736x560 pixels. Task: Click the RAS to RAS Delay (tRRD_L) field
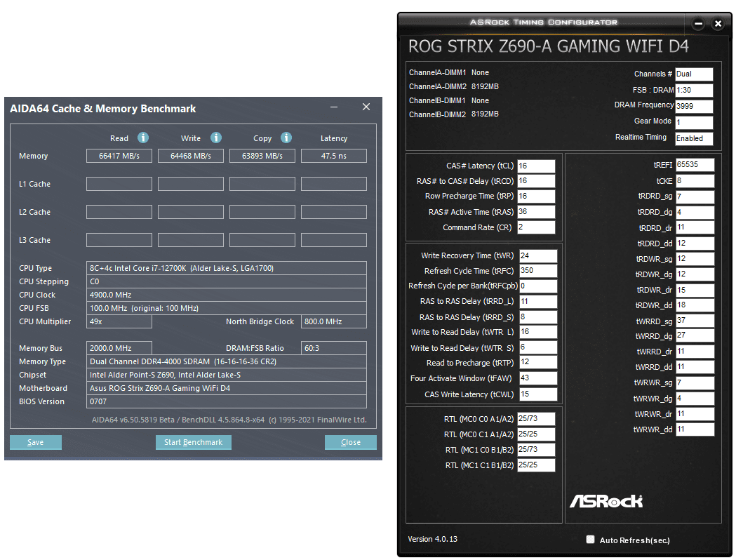pyautogui.click(x=538, y=301)
